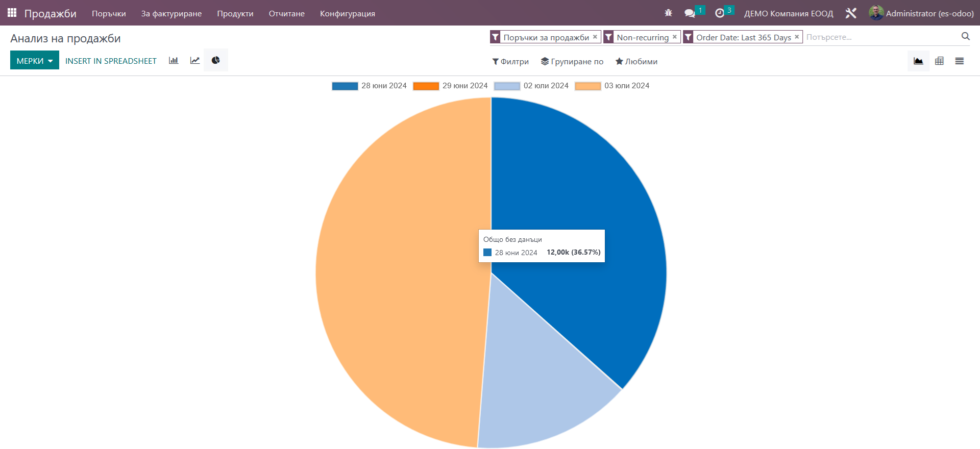
Task: Click the administrator avatar picture
Action: [x=876, y=13]
